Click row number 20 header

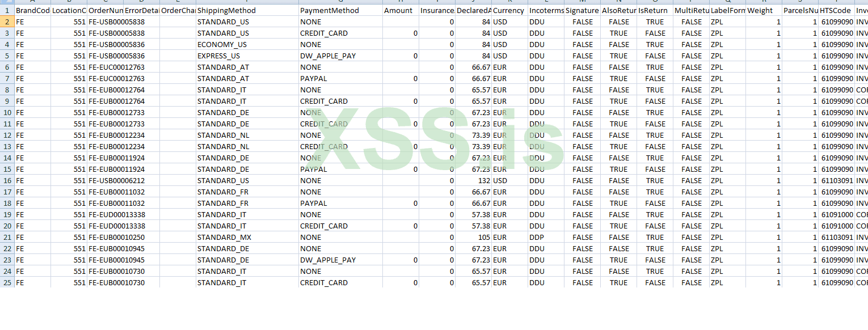coord(7,226)
